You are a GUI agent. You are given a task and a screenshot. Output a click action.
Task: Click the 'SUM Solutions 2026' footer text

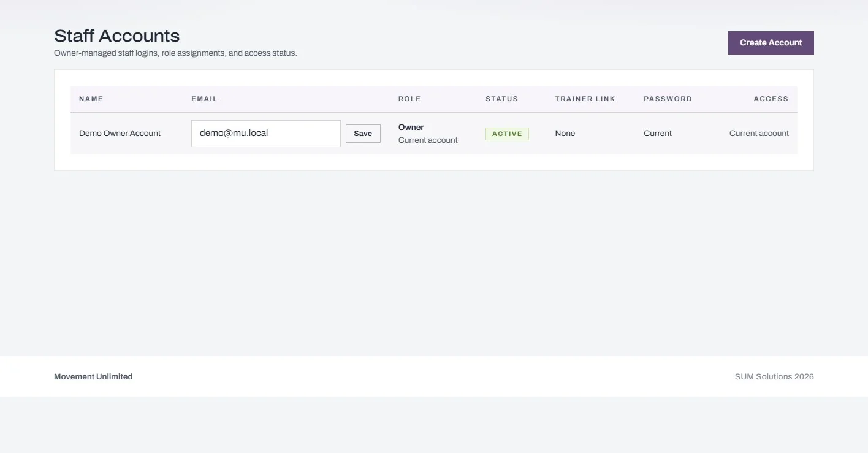point(774,377)
